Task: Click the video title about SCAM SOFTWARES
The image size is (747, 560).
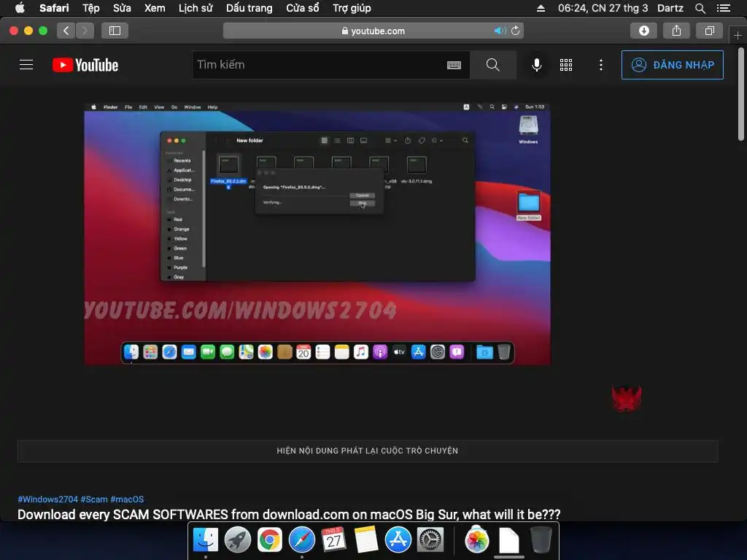Action: point(289,514)
